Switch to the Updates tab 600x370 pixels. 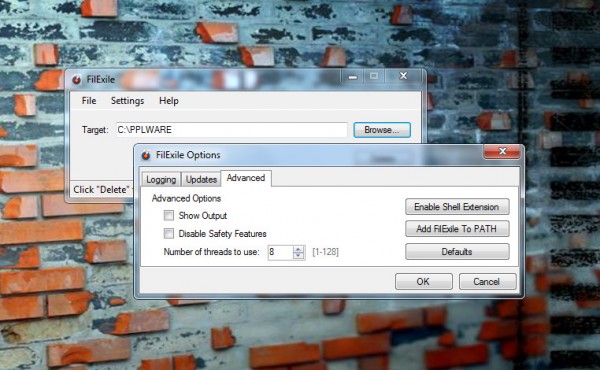[201, 179]
